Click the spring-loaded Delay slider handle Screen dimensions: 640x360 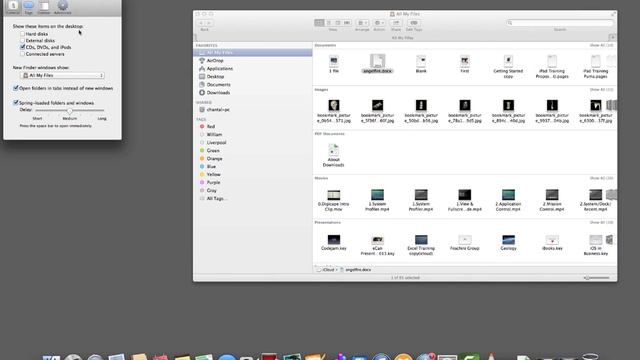(x=70, y=111)
